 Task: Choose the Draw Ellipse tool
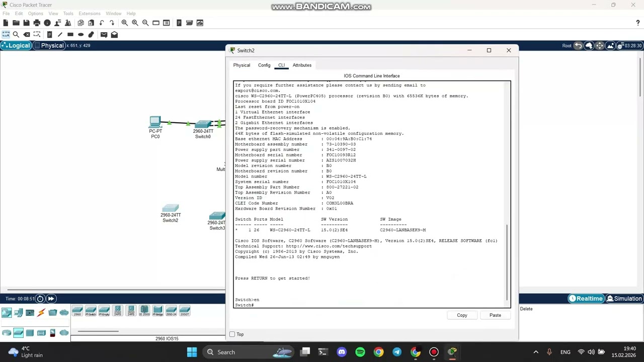pyautogui.click(x=80, y=35)
